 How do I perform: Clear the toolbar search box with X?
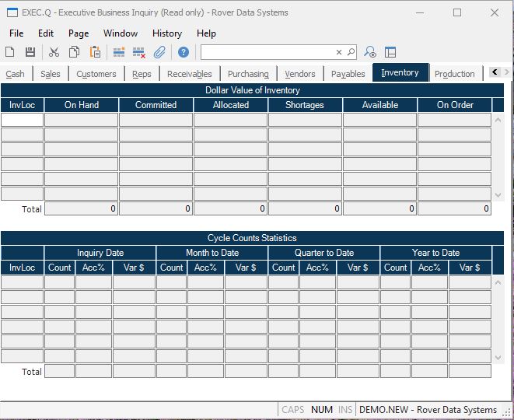339,52
